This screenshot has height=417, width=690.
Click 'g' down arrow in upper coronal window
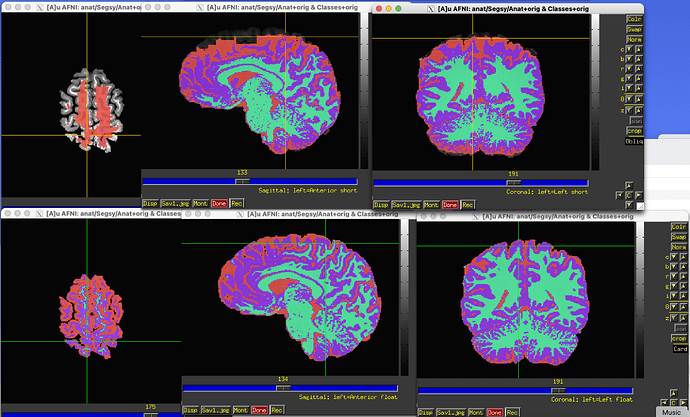[x=629, y=78]
